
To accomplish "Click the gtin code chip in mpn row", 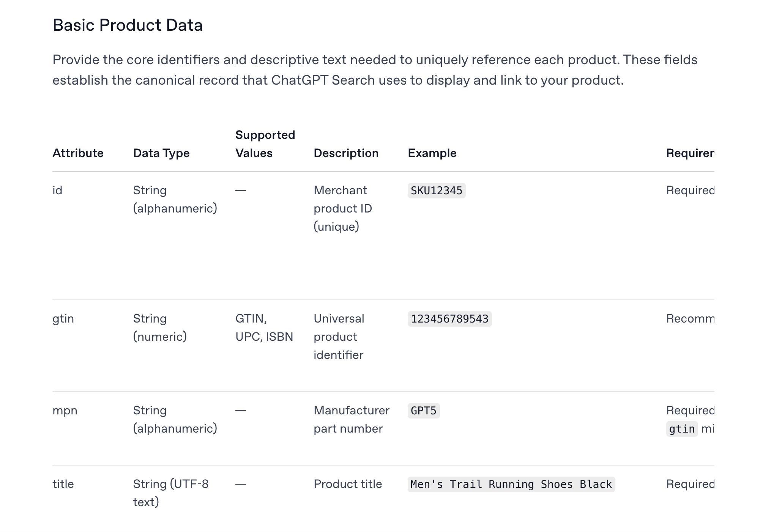I will (x=682, y=429).
